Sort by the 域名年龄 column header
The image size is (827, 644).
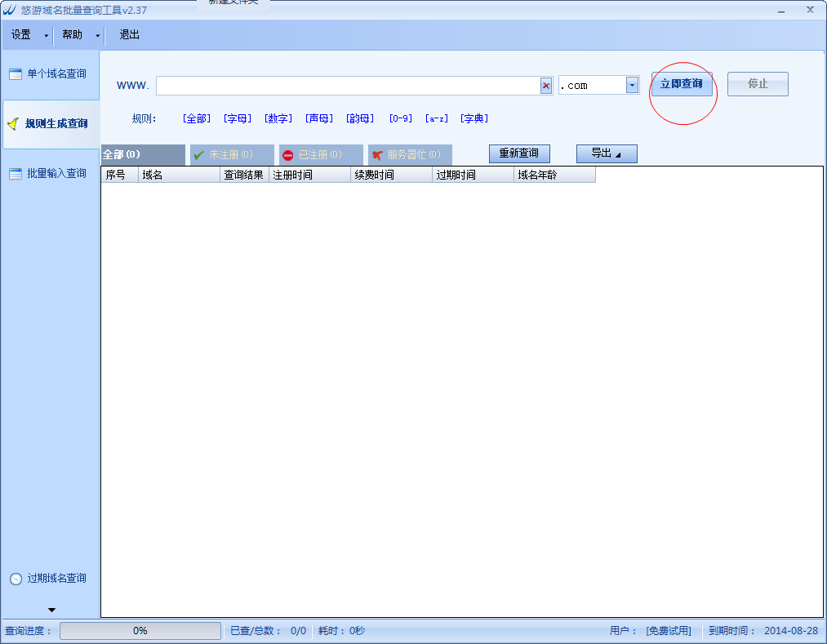(x=555, y=175)
